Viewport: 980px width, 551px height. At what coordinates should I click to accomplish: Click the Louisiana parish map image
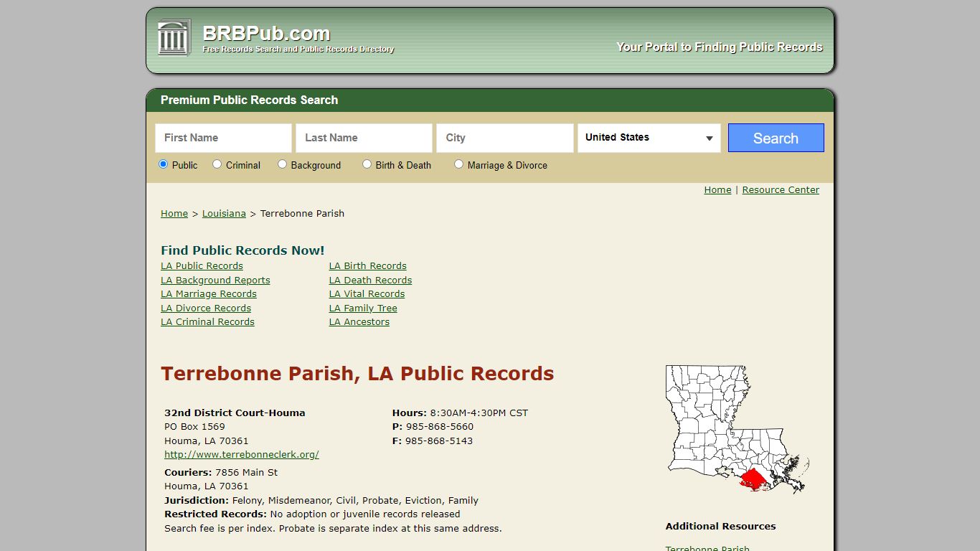point(738,429)
